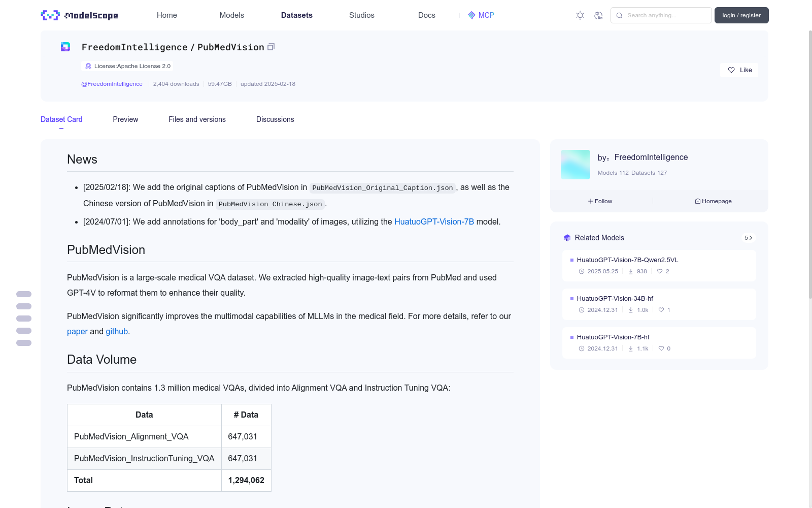Click the PubMedVision_Alignment_VQA table cell

pyautogui.click(x=144, y=437)
